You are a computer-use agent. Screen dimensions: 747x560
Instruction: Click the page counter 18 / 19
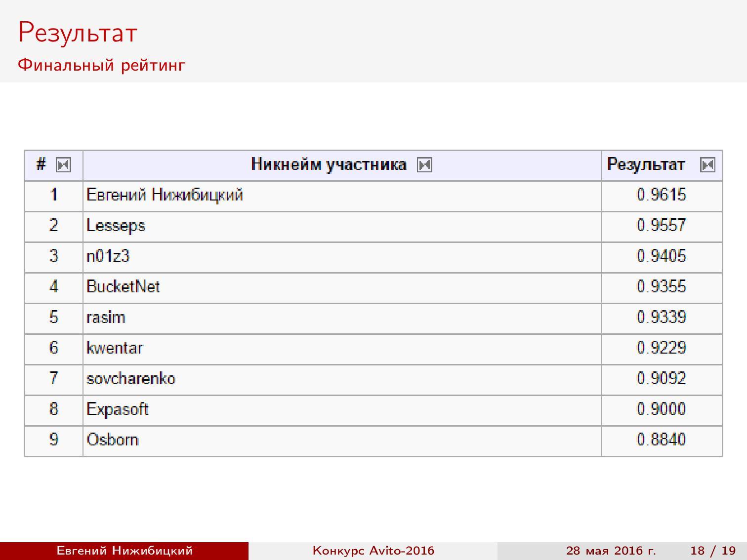click(x=713, y=551)
